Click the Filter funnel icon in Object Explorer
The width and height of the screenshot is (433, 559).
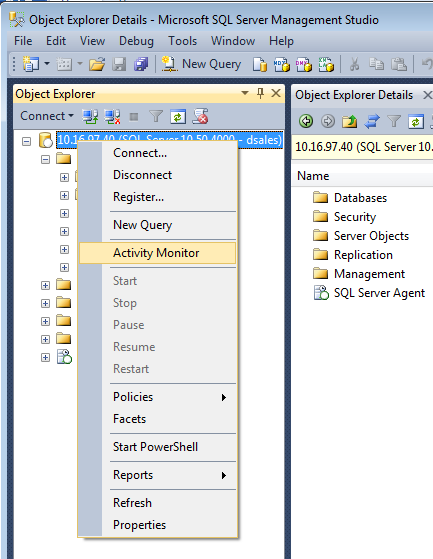coord(156,117)
